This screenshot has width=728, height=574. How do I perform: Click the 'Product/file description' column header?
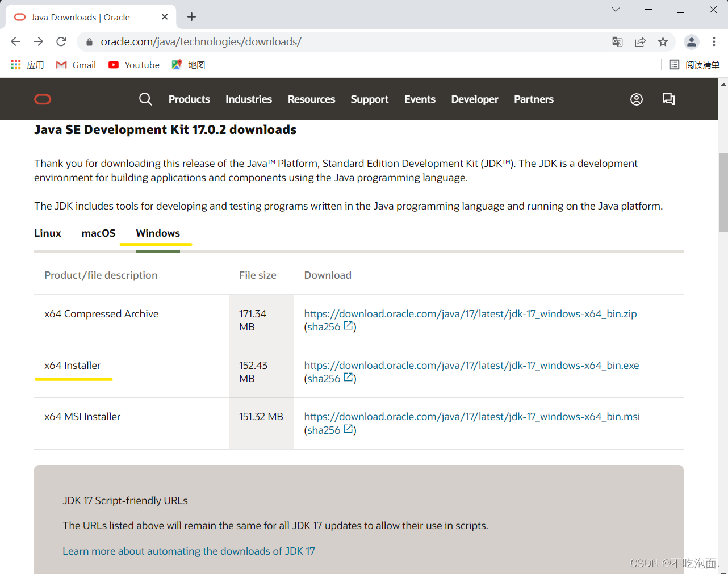101,275
